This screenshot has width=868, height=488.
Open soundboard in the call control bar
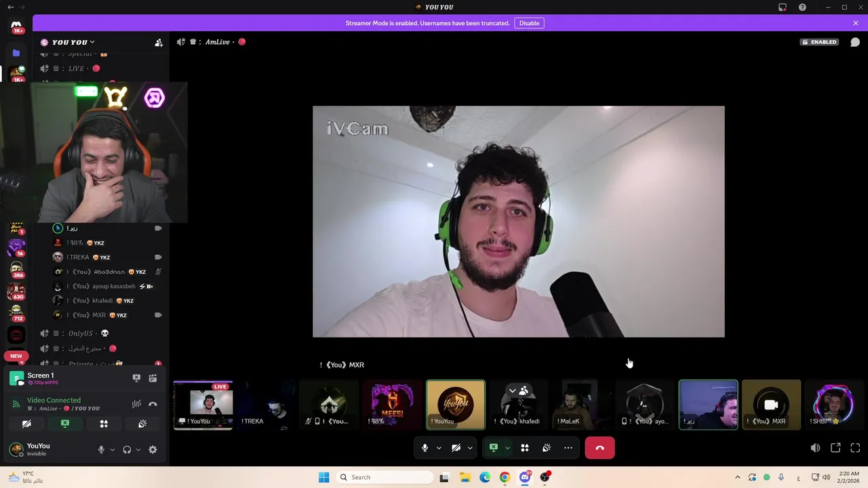pyautogui.click(x=547, y=448)
